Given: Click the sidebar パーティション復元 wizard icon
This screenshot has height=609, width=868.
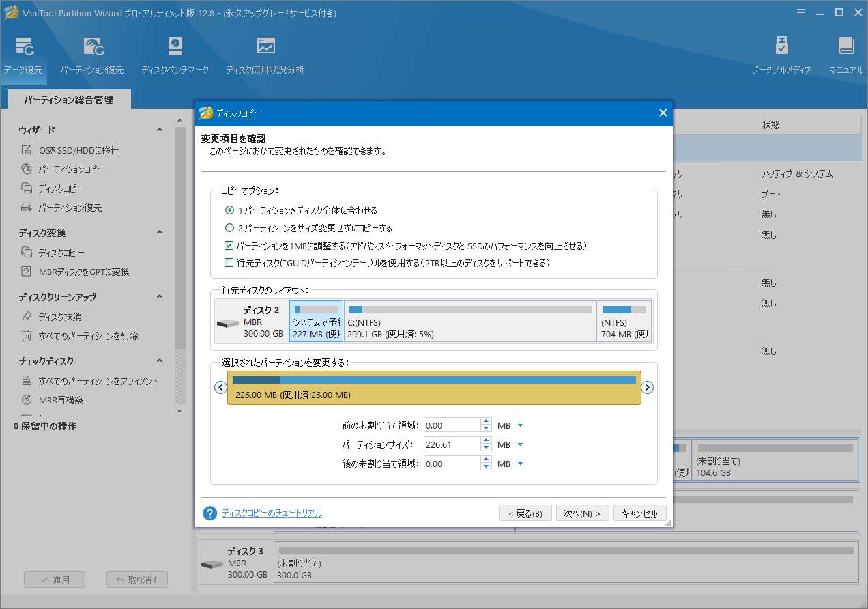Looking at the screenshot, I should (x=26, y=208).
